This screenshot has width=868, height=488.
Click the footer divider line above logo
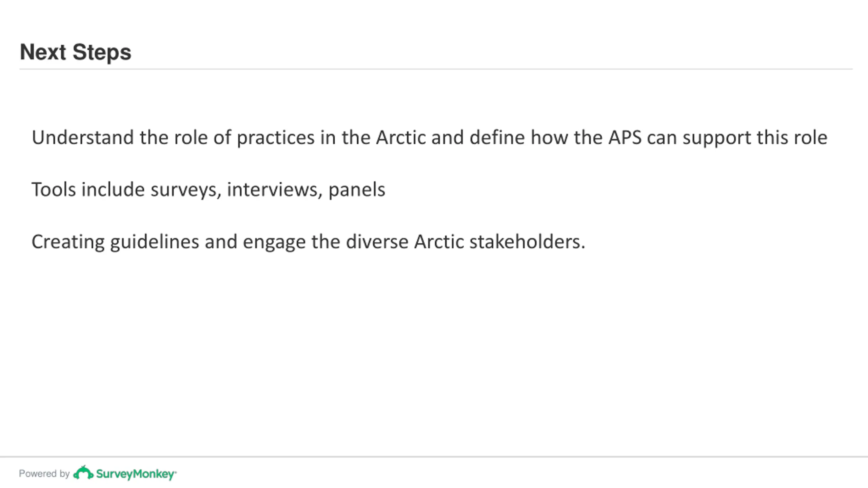click(434, 457)
